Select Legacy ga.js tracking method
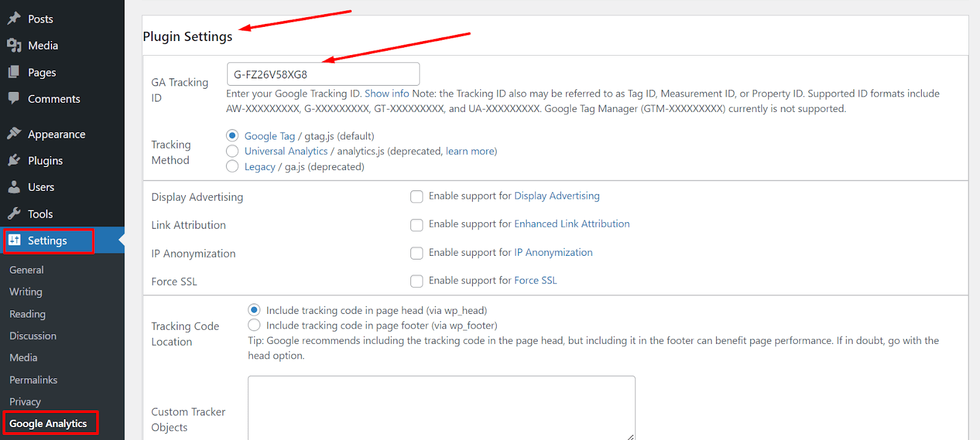 232,166
